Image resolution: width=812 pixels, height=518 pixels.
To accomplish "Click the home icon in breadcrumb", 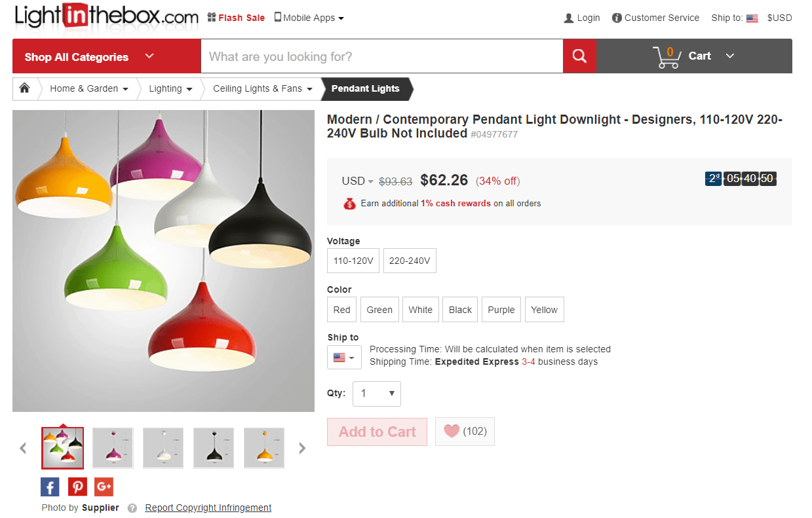I will 25,88.
